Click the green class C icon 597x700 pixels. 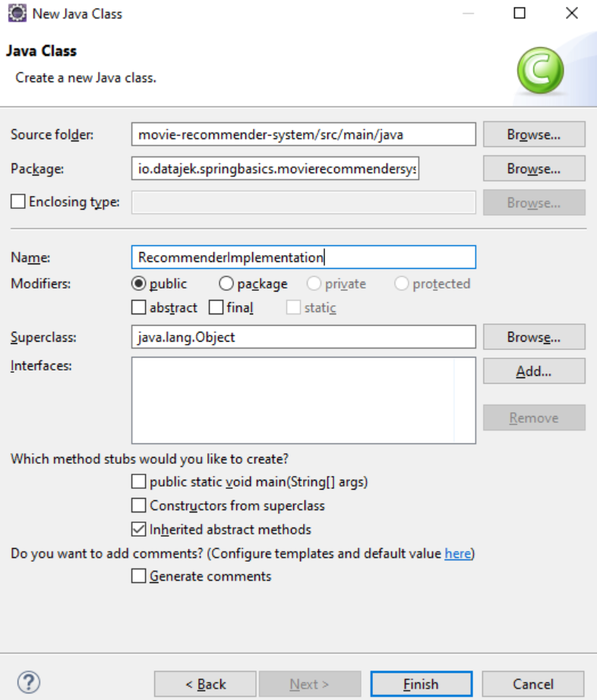pyautogui.click(x=540, y=71)
